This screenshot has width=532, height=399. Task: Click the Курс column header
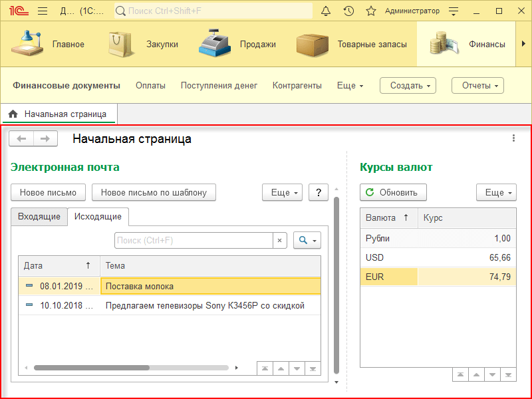point(467,218)
